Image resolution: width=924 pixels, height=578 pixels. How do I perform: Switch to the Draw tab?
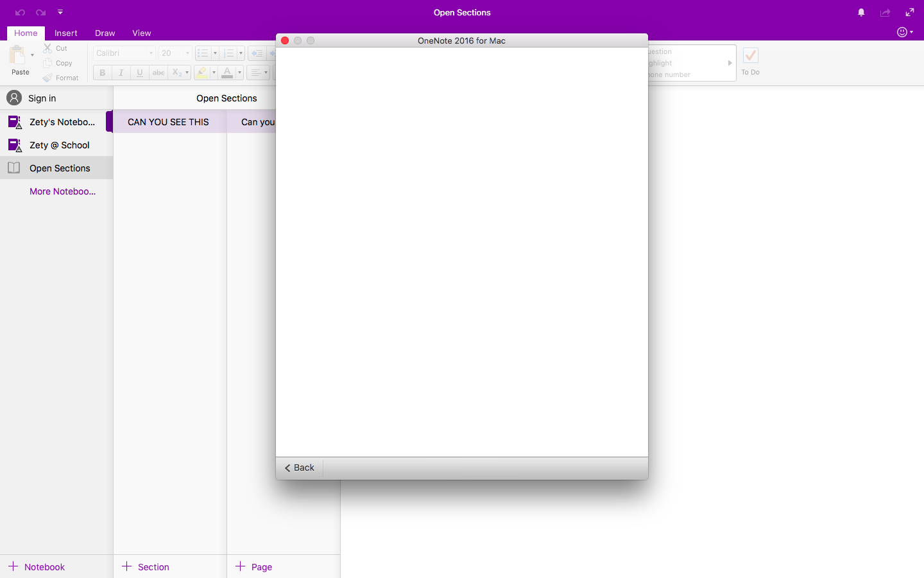coord(105,33)
